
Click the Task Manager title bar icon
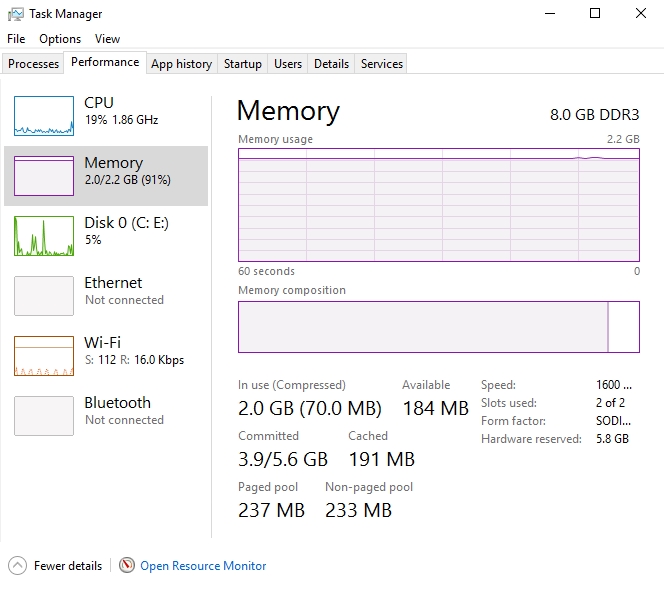coord(16,14)
